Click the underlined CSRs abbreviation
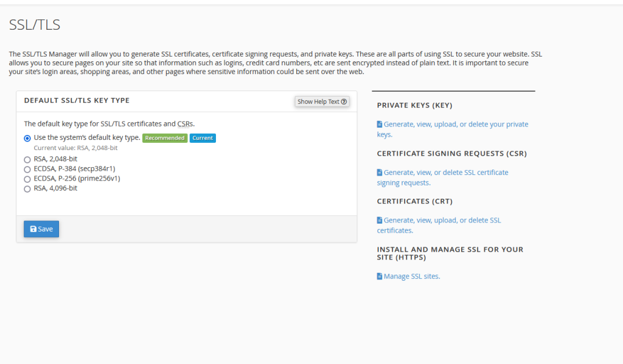Image resolution: width=623 pixels, height=364 pixels. coord(185,124)
